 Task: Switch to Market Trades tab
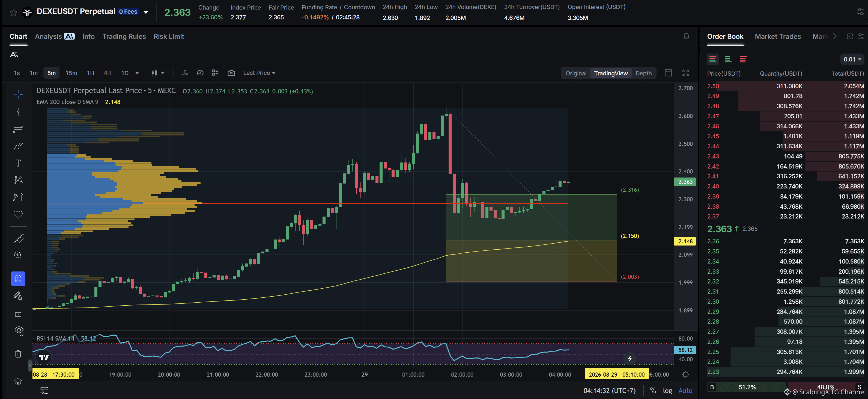pos(778,36)
